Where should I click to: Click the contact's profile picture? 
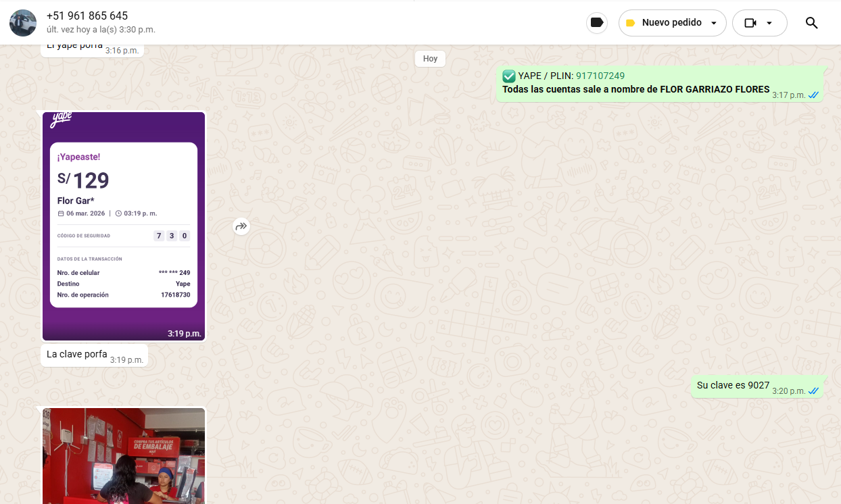pos(23,23)
